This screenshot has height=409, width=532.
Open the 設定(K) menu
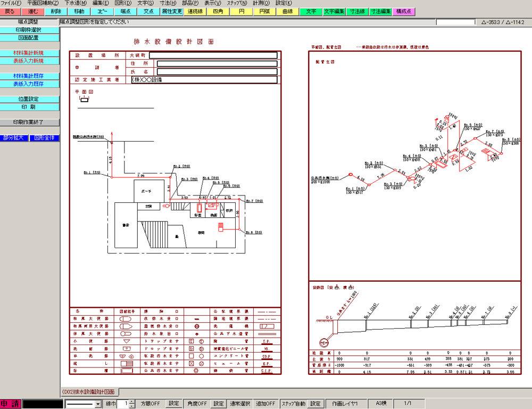[x=284, y=3]
